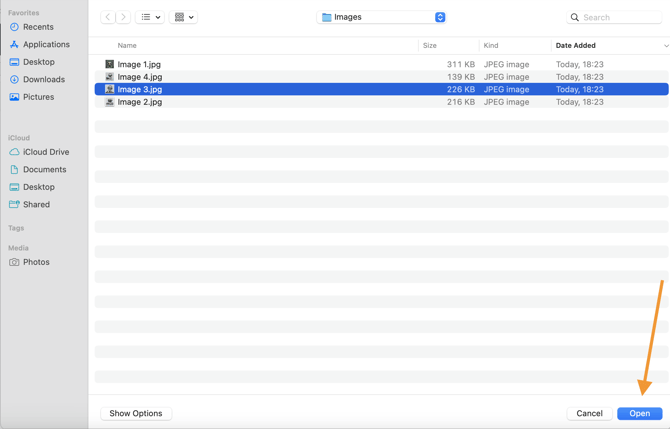Open the list view options dropdown
This screenshot has width=670, height=429.
[150, 17]
